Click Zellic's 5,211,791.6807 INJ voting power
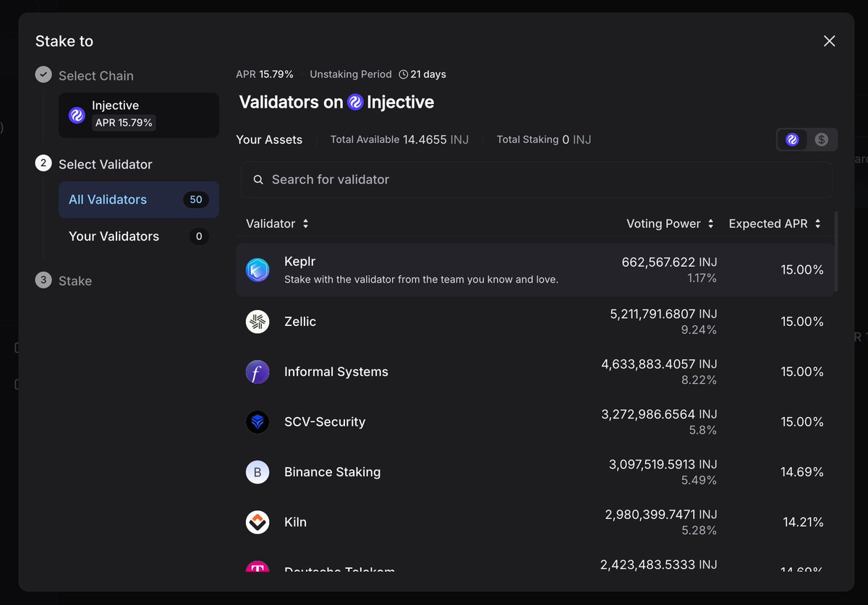The image size is (868, 605). coord(663,314)
